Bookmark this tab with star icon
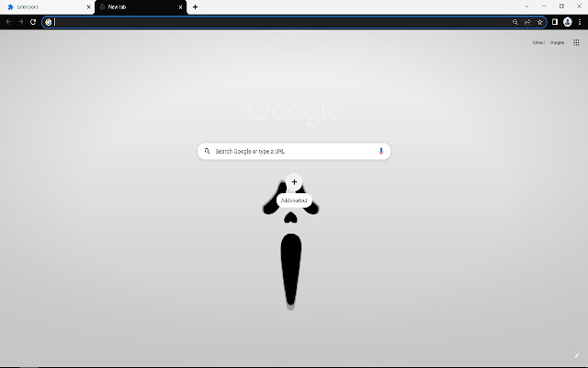 point(540,22)
